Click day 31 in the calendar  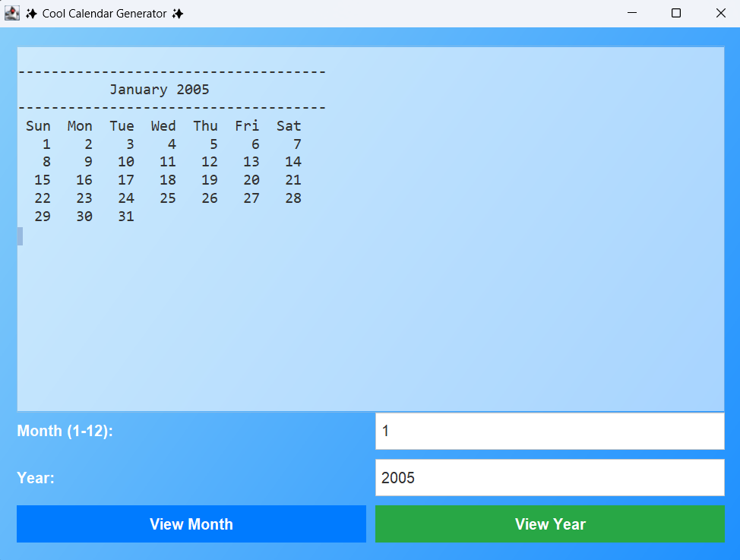(126, 217)
